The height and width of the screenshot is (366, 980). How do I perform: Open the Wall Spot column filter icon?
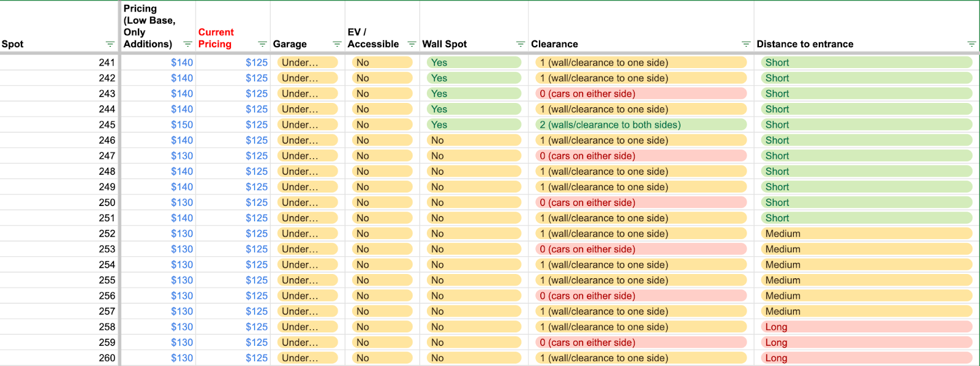click(521, 44)
